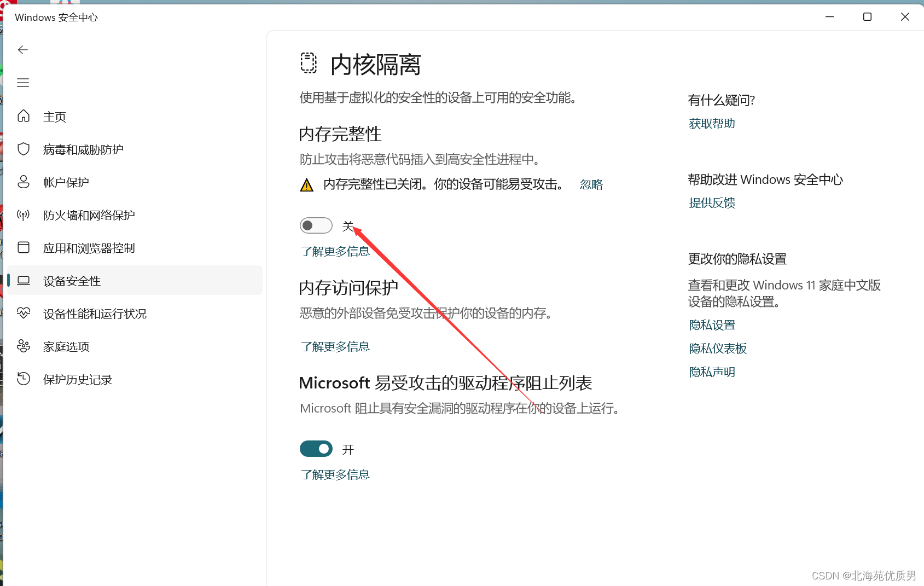The image size is (924, 586).
Task: Click the heart icon for device performance
Action: 24,313
